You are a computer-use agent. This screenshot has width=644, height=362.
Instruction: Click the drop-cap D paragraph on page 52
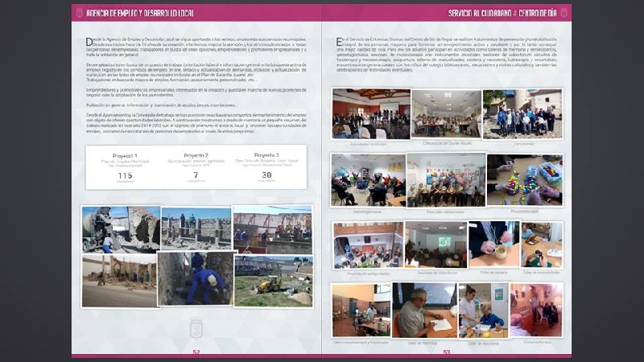pyautogui.click(x=196, y=47)
